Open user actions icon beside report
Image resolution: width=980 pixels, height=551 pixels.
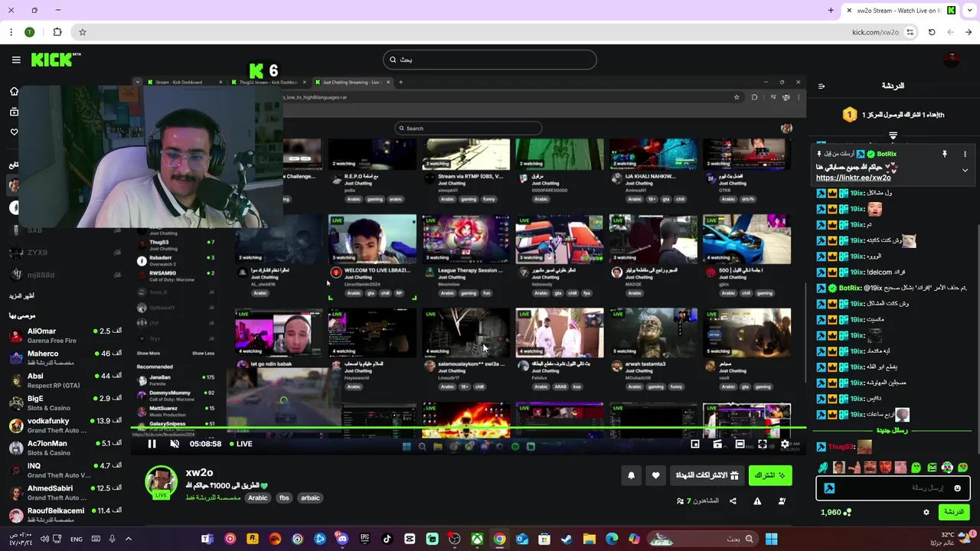click(x=782, y=501)
